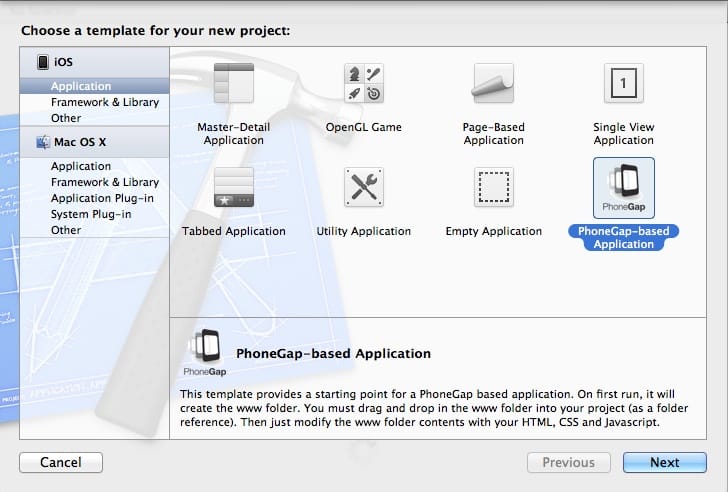Click the Single View Application label

[x=624, y=134]
